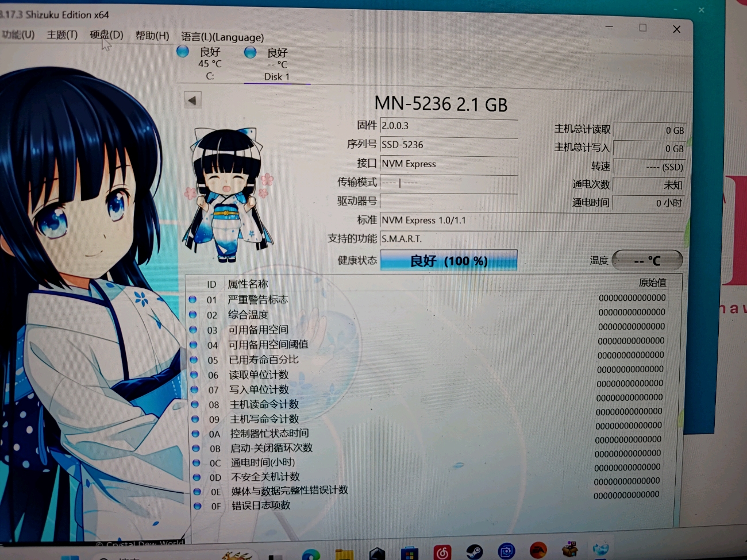This screenshot has height=560, width=747.
Task: Click the 属性名称 column header
Action: click(x=248, y=284)
